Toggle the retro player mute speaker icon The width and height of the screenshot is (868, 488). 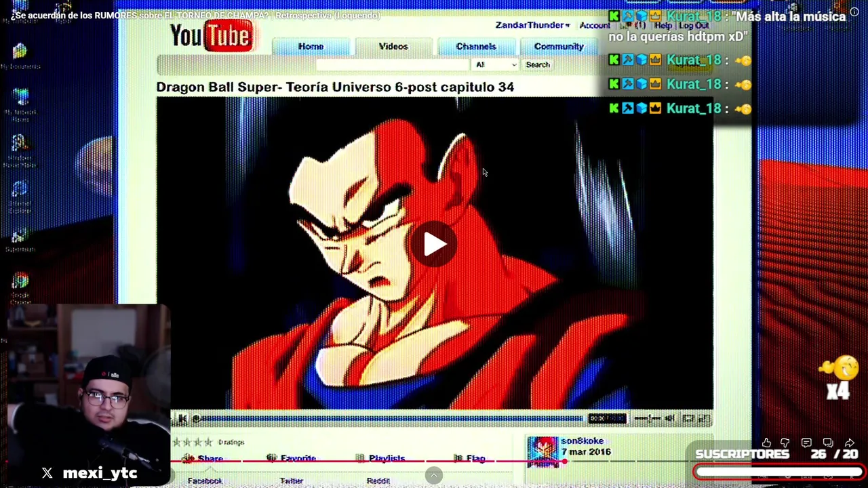click(x=670, y=419)
